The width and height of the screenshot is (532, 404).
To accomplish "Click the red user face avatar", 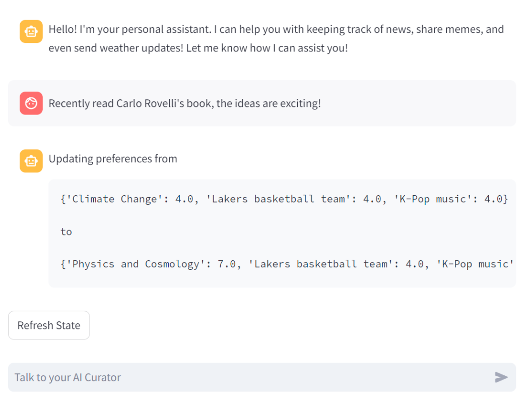I will tap(31, 103).
